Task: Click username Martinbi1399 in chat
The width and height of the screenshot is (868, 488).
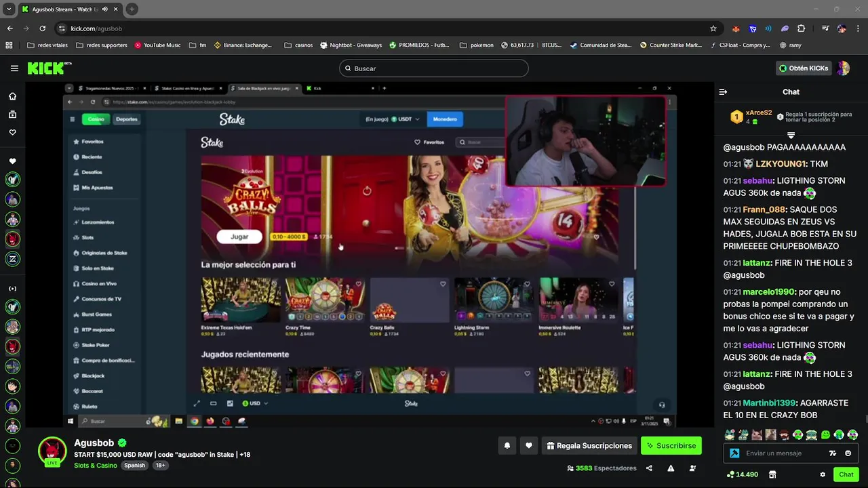Action: 769,403
